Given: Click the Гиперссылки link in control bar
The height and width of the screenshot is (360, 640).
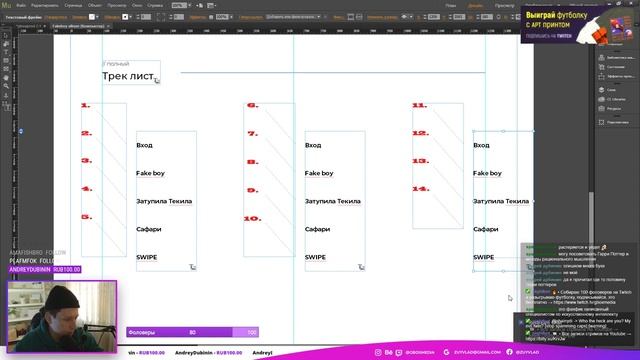Looking at the screenshot, I should pos(251,17).
